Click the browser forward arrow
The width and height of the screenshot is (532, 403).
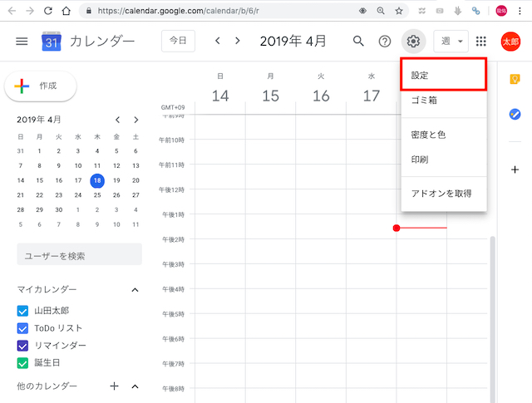pos(30,11)
